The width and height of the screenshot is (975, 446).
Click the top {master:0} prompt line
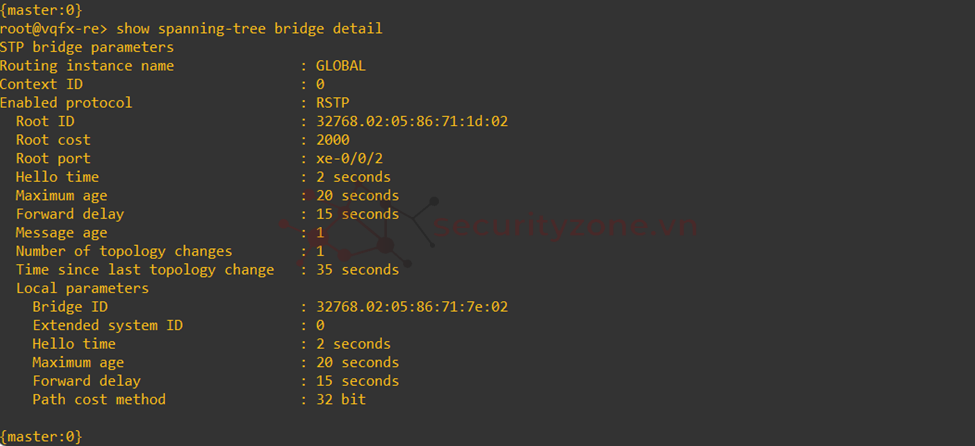pos(41,11)
